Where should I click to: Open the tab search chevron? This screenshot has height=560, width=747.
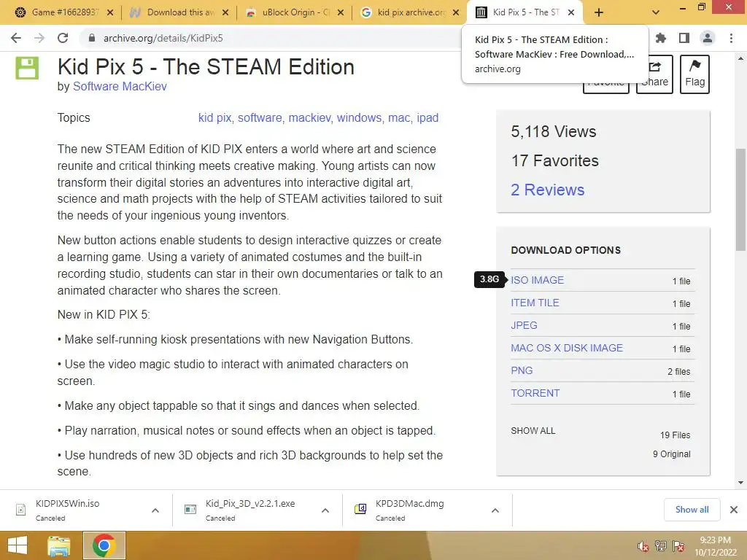tap(656, 12)
